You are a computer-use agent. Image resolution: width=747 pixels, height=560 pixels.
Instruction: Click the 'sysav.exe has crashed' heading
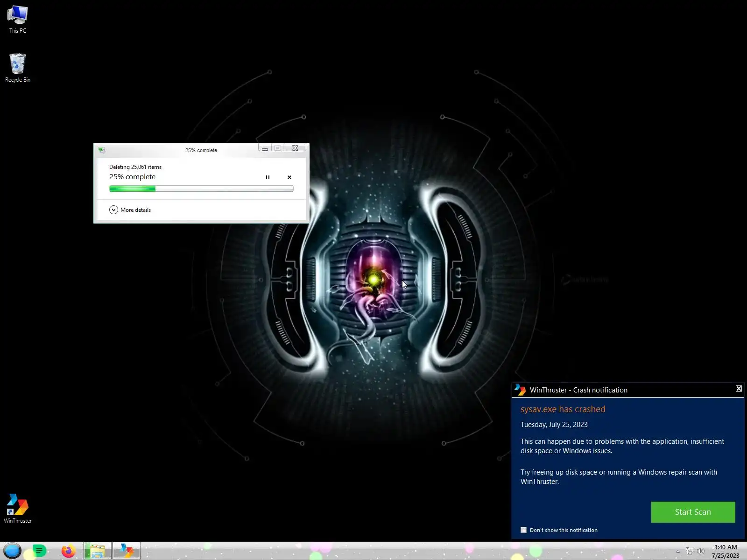(x=563, y=409)
